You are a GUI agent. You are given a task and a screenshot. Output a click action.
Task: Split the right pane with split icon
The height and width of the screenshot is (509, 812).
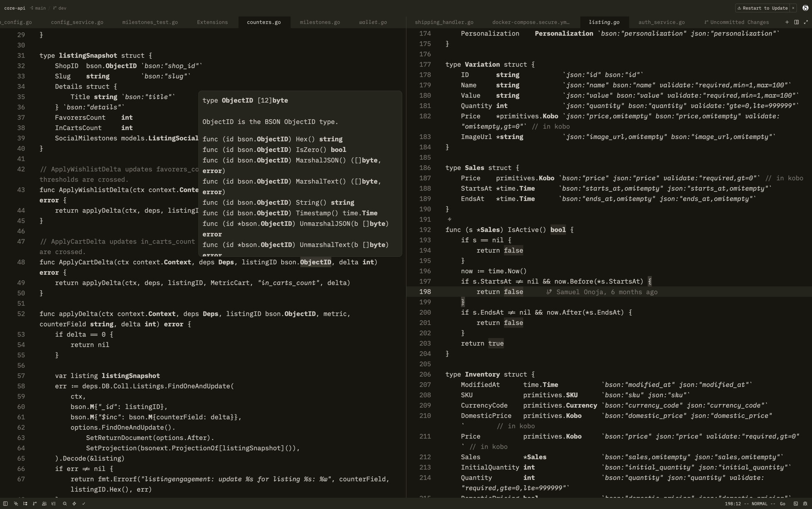pyautogui.click(x=796, y=22)
